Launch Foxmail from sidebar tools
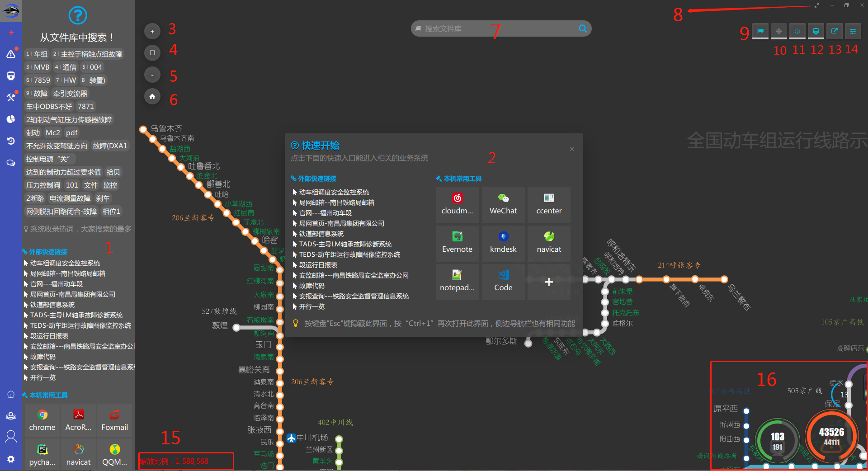 pos(114,420)
